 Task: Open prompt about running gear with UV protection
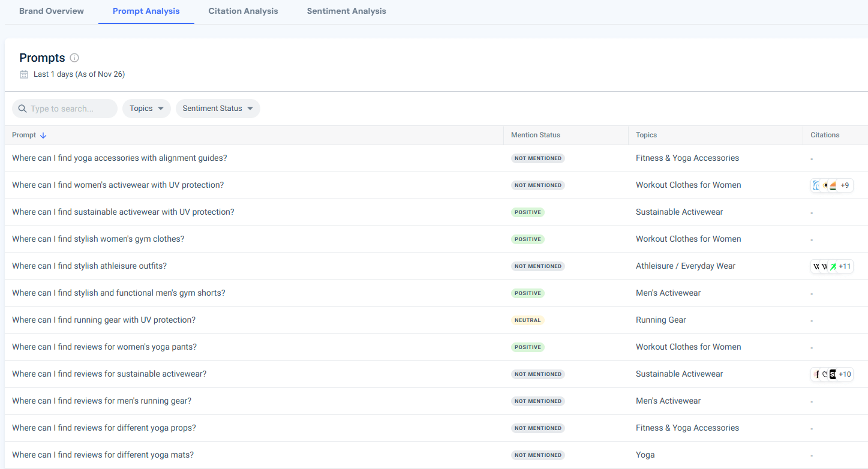click(x=104, y=320)
